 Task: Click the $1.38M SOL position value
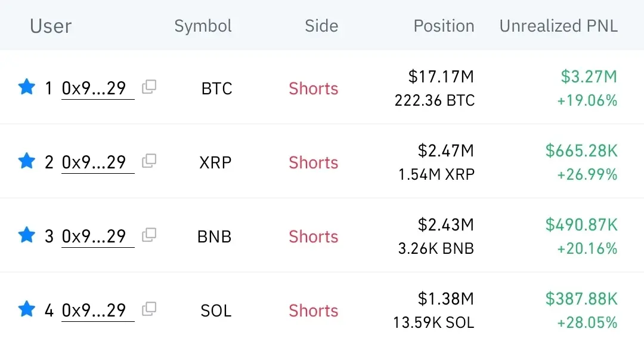(x=445, y=299)
